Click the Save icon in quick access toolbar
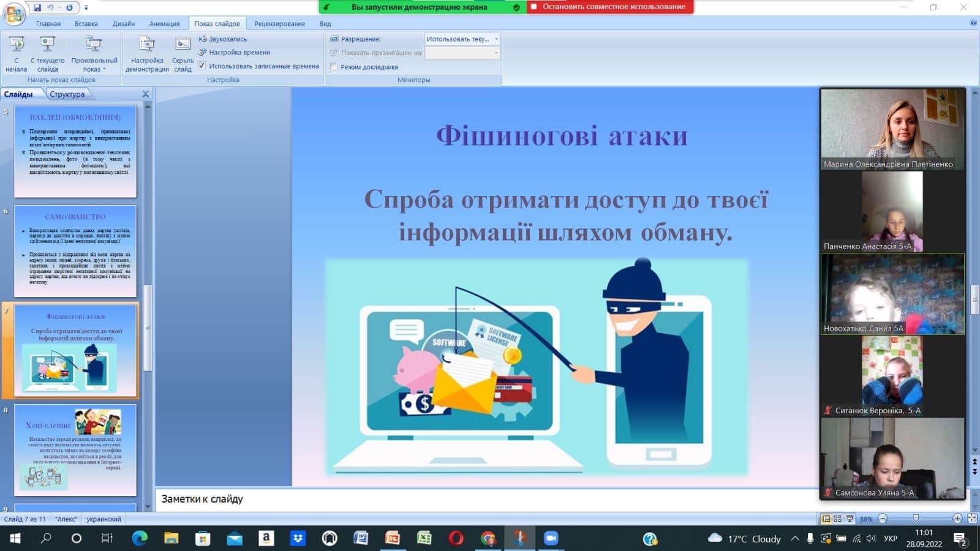980x551 pixels. (x=37, y=7)
